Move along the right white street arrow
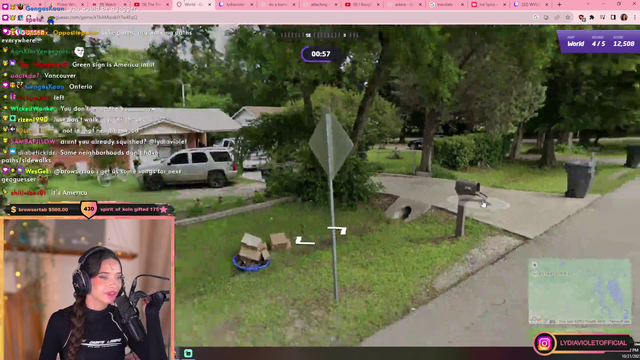 (337, 231)
